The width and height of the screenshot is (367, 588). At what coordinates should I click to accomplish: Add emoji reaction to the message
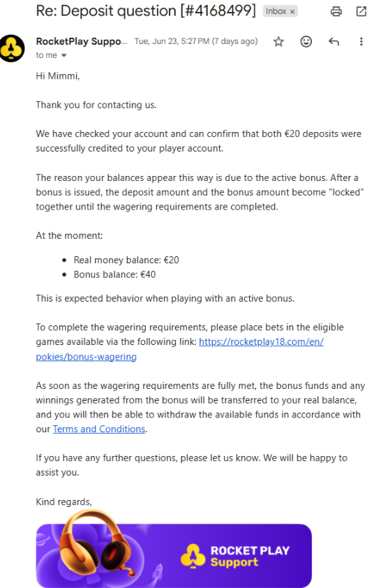click(x=306, y=41)
